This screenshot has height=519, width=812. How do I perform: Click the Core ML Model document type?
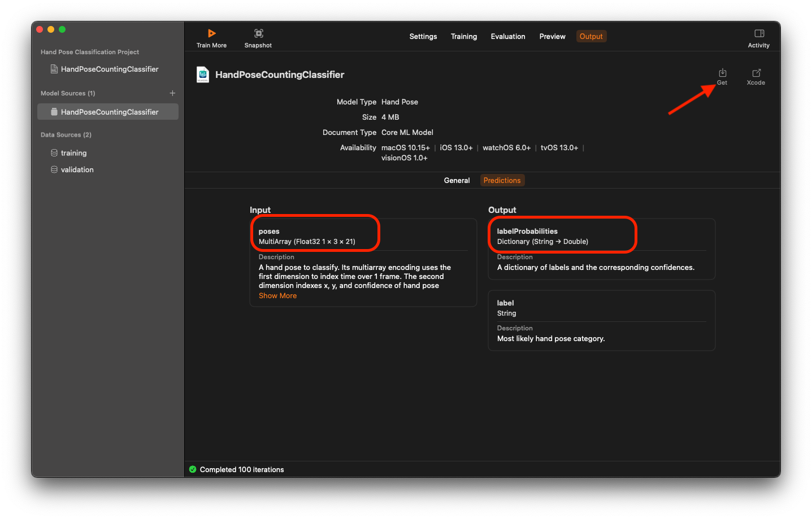[x=407, y=133]
